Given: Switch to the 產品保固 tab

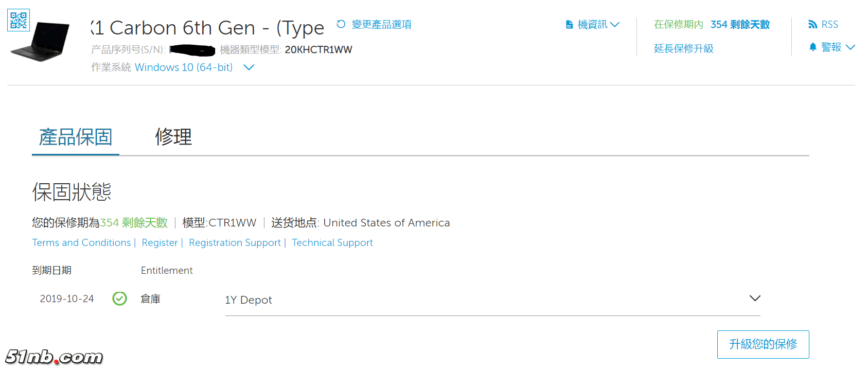Looking at the screenshot, I should (76, 137).
